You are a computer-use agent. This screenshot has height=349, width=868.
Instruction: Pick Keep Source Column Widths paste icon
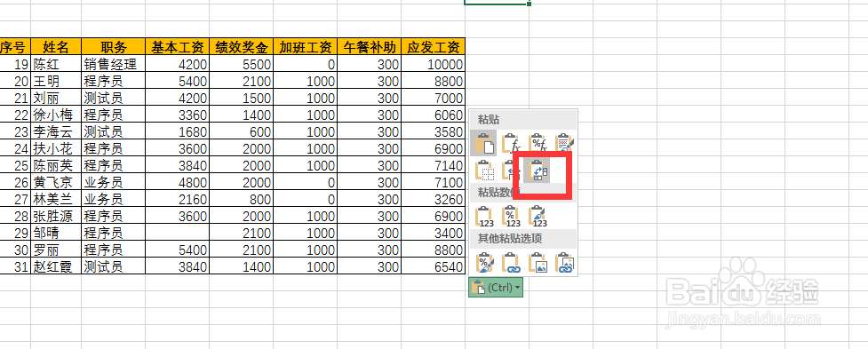pos(510,171)
